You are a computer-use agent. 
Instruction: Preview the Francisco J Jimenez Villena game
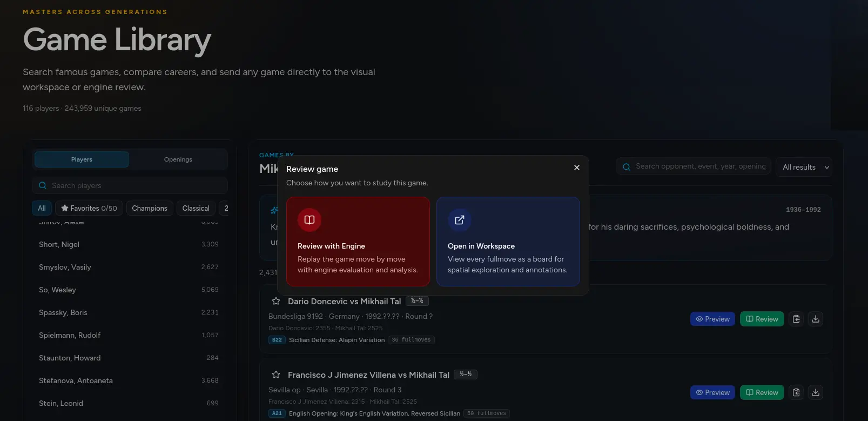pyautogui.click(x=713, y=392)
